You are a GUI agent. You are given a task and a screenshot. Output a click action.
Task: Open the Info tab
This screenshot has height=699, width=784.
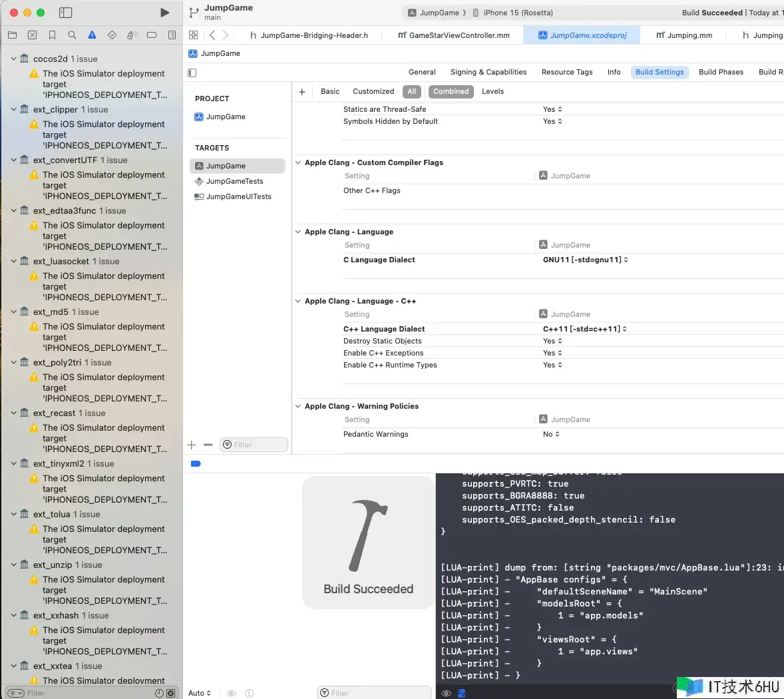pyautogui.click(x=614, y=72)
